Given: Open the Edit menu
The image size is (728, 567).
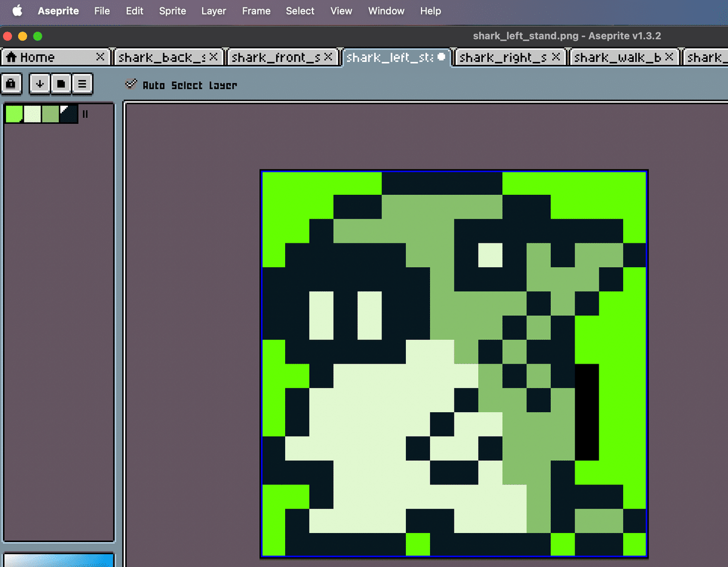Looking at the screenshot, I should [x=135, y=11].
